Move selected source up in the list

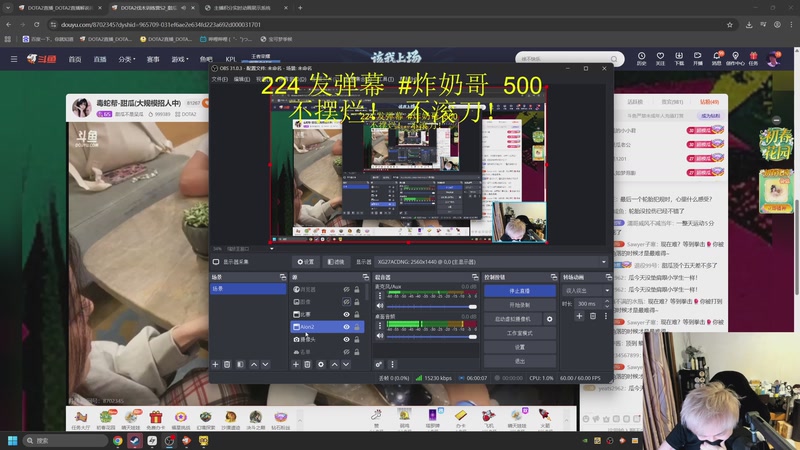[x=334, y=364]
